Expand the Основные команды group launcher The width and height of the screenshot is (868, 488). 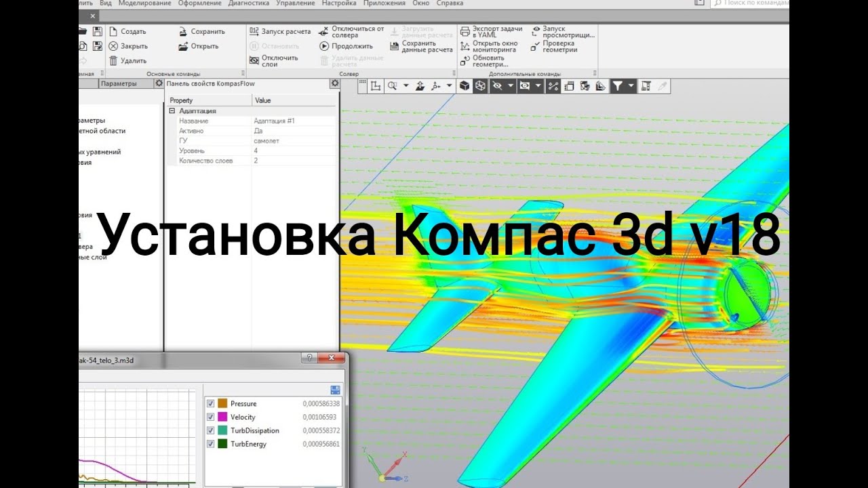click(x=243, y=73)
